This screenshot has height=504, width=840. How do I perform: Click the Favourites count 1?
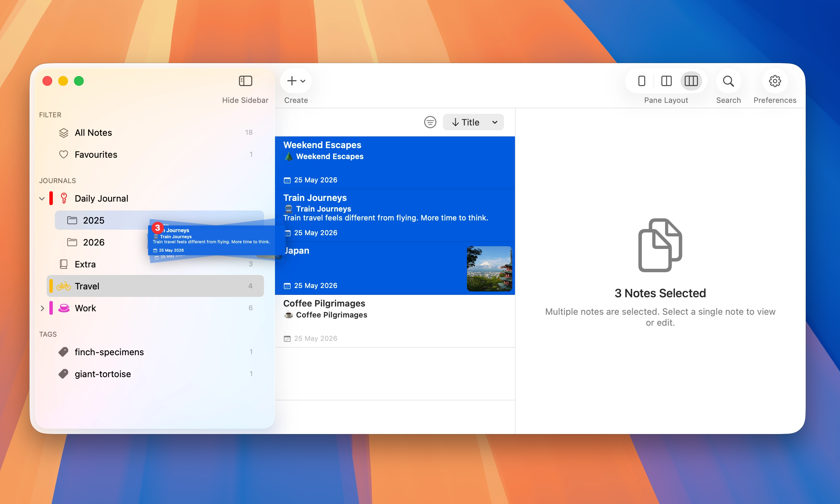(251, 154)
